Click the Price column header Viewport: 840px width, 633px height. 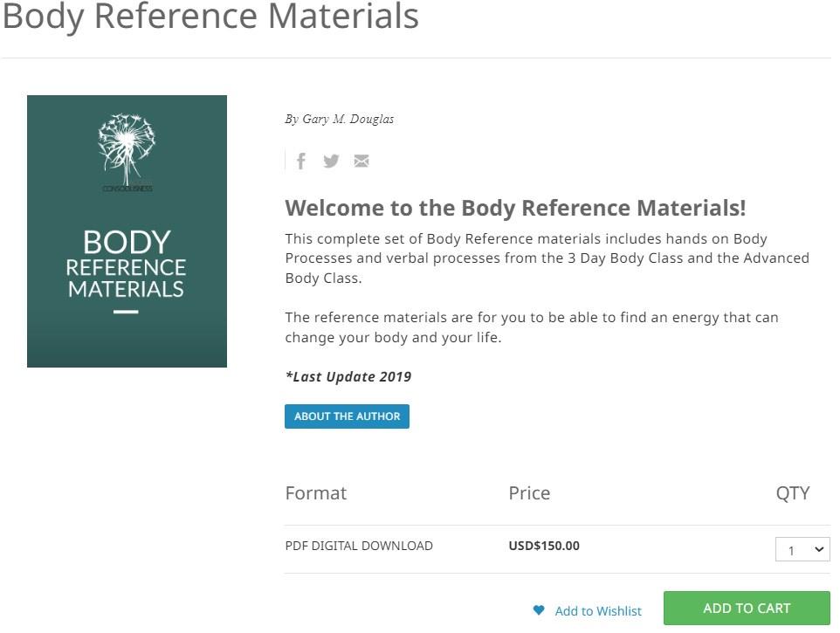(529, 492)
